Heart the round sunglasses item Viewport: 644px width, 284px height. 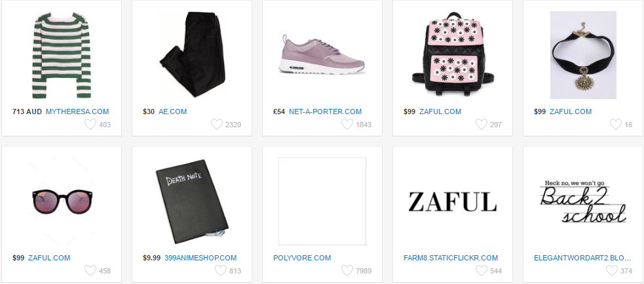pos(90,270)
